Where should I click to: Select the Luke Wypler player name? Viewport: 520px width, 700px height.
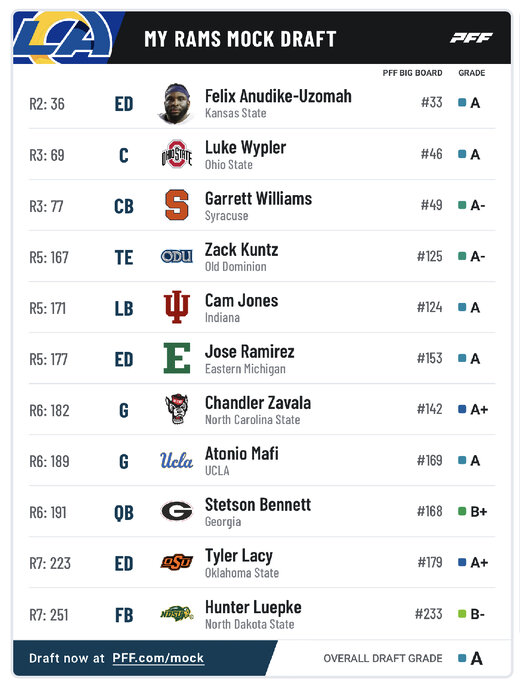tap(245, 147)
